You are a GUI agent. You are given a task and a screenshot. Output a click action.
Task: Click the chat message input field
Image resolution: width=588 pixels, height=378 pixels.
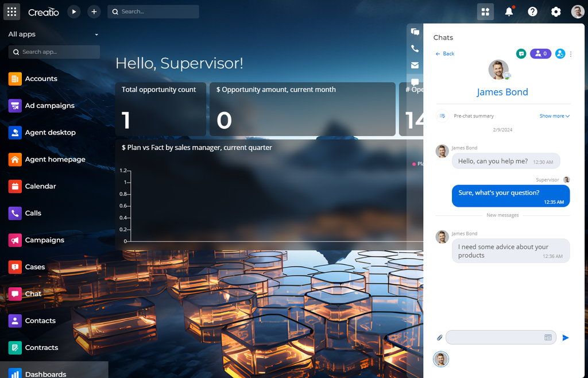point(501,338)
